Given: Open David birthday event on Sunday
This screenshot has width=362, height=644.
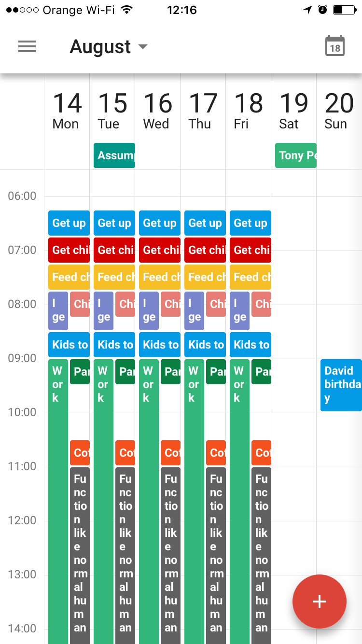Looking at the screenshot, I should [x=341, y=385].
